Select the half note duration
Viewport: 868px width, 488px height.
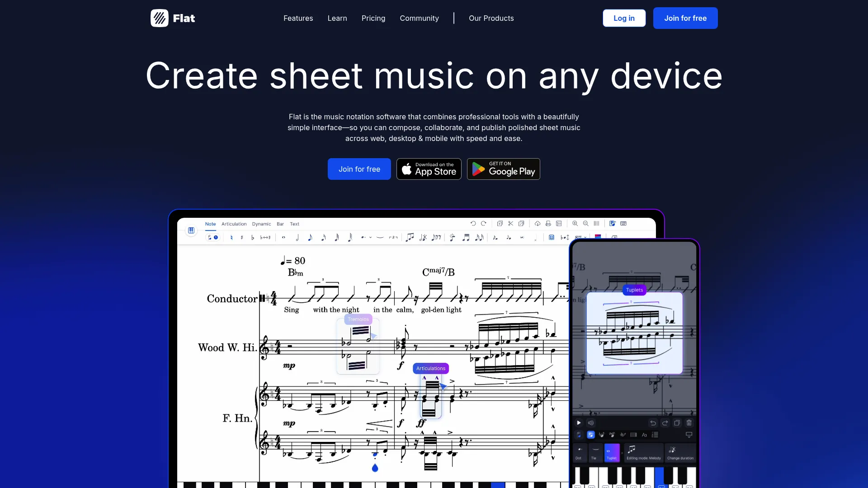click(x=297, y=237)
